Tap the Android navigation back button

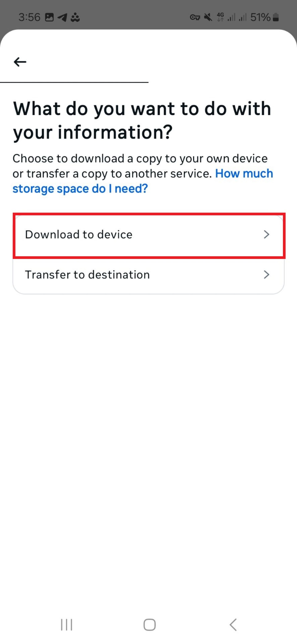coord(233,625)
